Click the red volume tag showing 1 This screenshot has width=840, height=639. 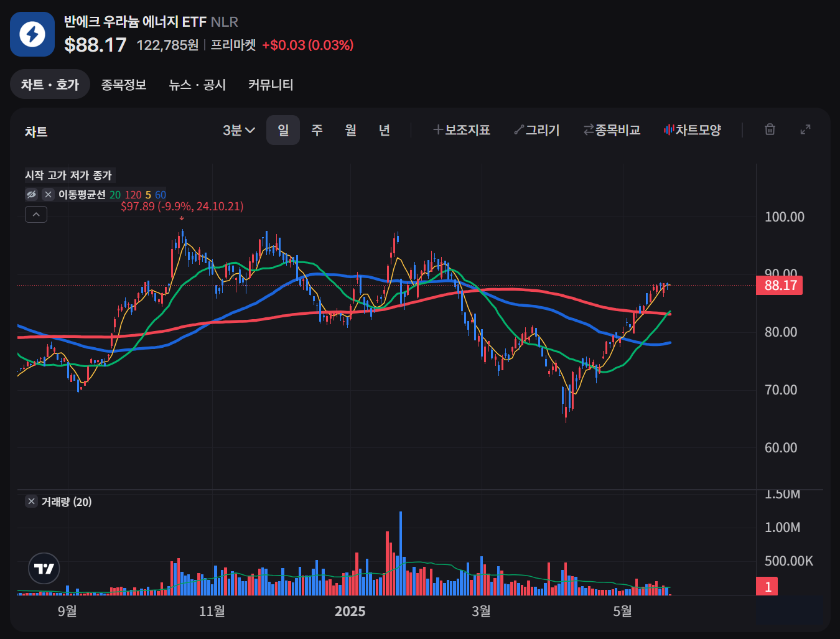(x=768, y=586)
